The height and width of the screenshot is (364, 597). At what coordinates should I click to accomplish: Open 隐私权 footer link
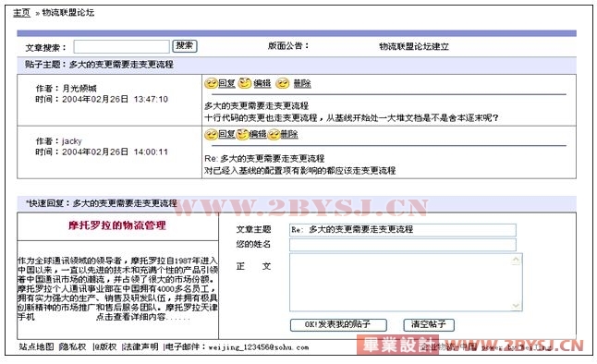tap(73, 346)
